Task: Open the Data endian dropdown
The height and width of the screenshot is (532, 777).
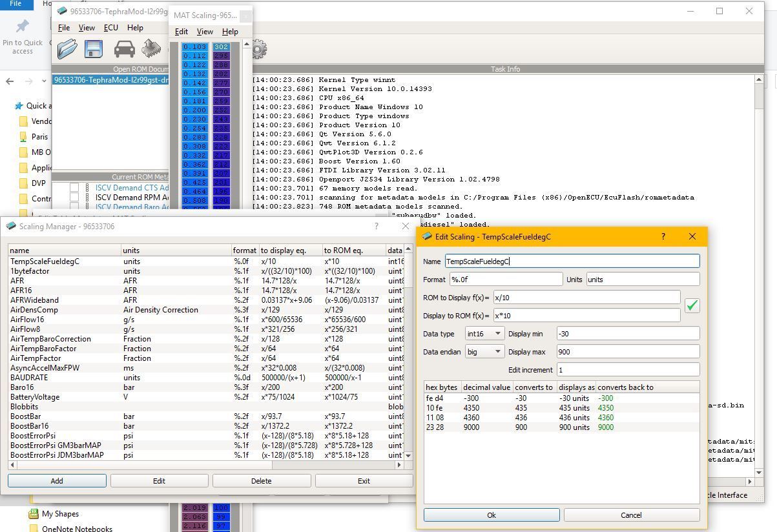Action: pyautogui.click(x=484, y=352)
